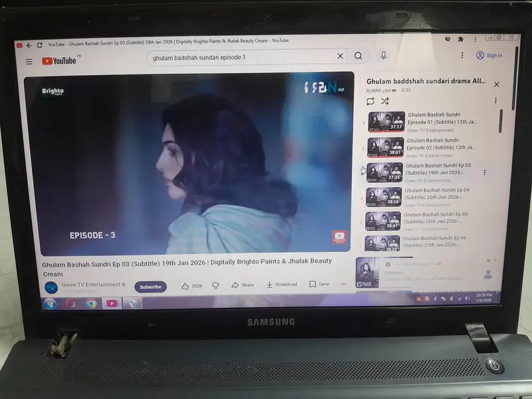Go to the YouTube home logo
Image resolution: width=532 pixels, height=399 pixels.
click(59, 61)
